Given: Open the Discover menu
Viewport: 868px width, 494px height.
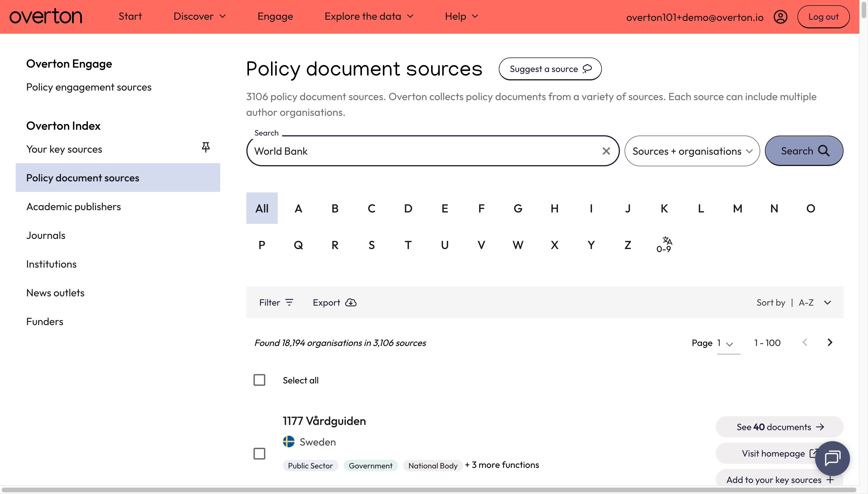Looking at the screenshot, I should click(x=200, y=16).
